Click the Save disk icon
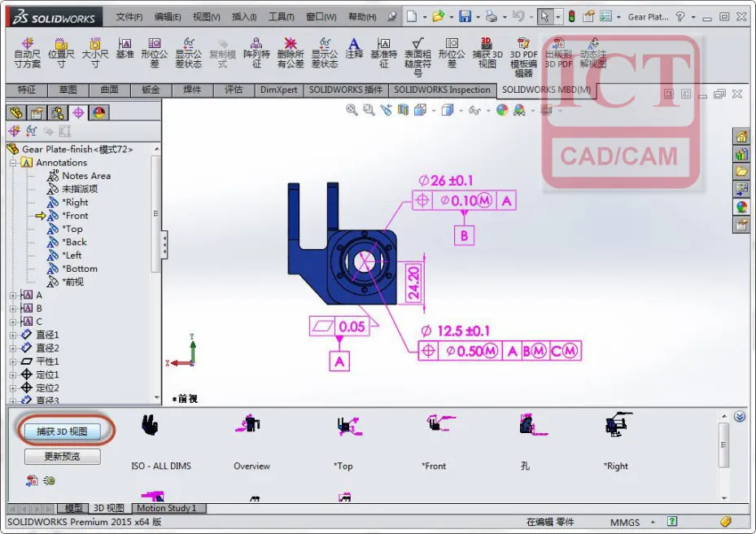Image resolution: width=756 pixels, height=534 pixels. click(465, 17)
